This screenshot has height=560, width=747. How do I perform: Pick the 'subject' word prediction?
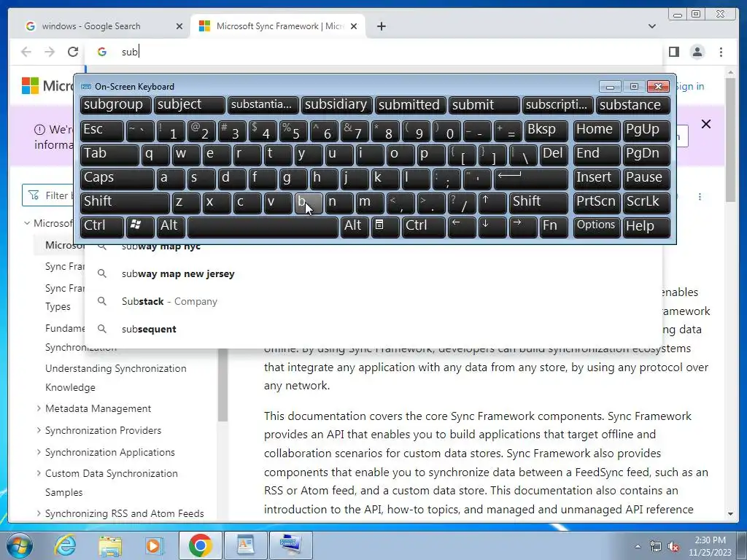click(189, 105)
